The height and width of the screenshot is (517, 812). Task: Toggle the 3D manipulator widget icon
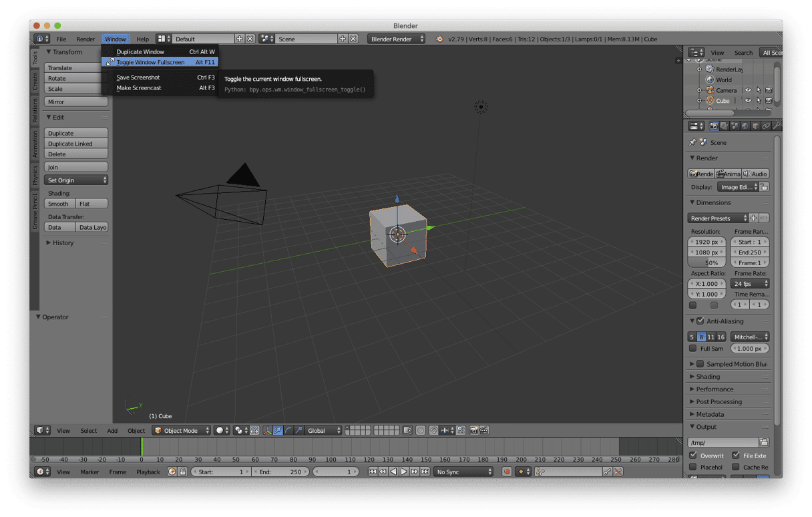(267, 431)
